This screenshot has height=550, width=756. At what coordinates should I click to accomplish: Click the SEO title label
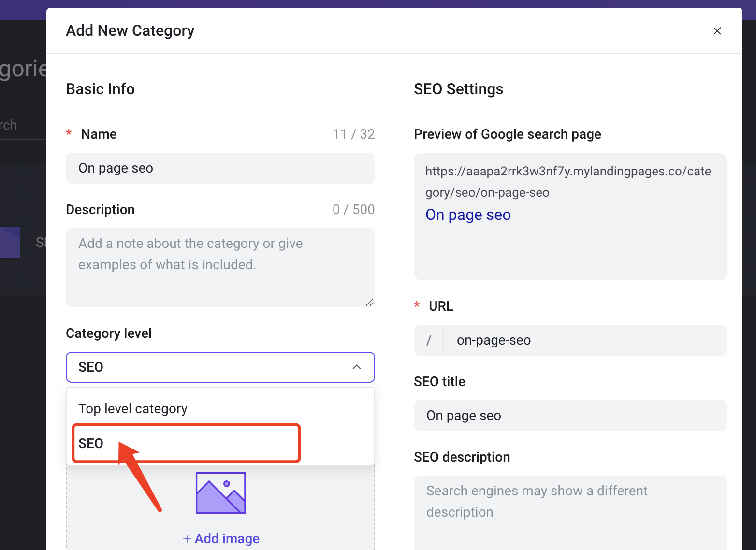point(439,381)
